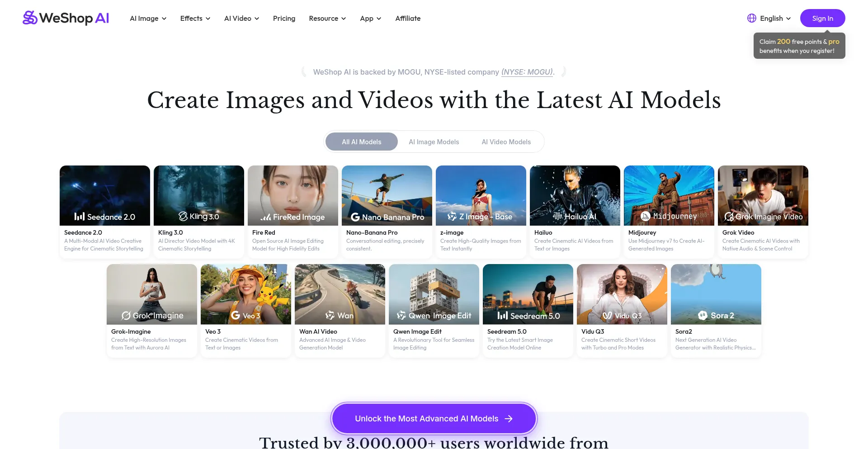Click the Sign In button
868x449 pixels.
[823, 18]
